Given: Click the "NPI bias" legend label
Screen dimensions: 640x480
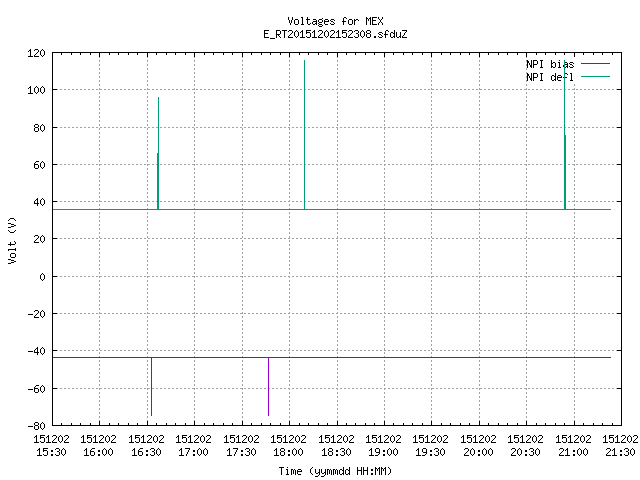Looking at the screenshot, I should [550, 64].
